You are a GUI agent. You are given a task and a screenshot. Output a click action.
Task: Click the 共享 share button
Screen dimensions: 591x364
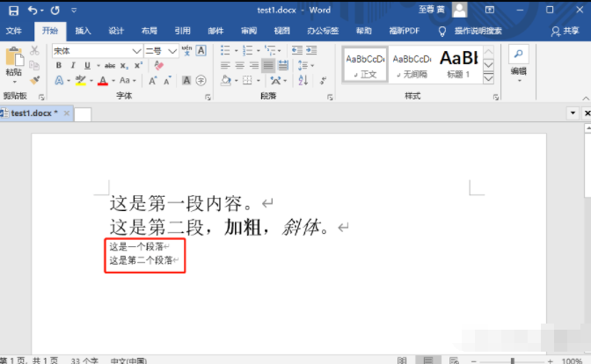coord(565,31)
